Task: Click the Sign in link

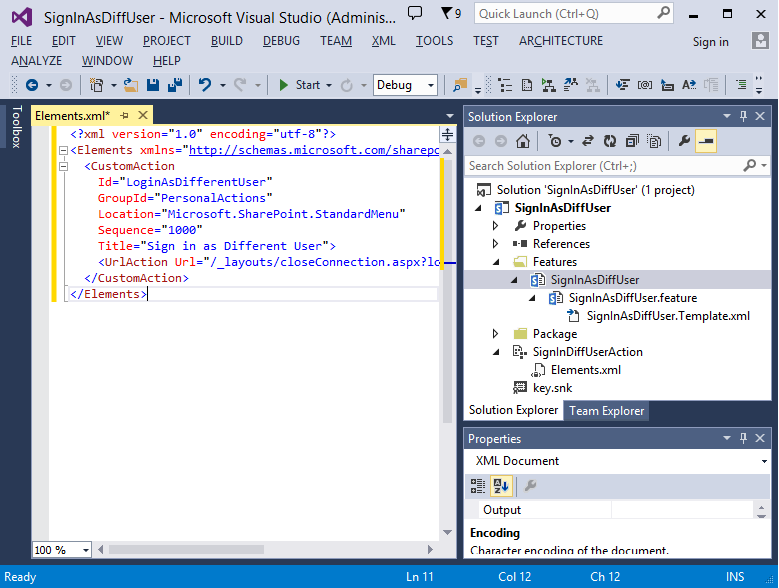Action: point(710,42)
